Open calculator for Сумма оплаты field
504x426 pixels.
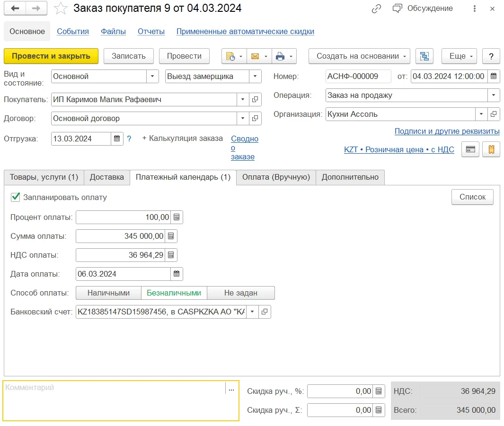point(171,236)
